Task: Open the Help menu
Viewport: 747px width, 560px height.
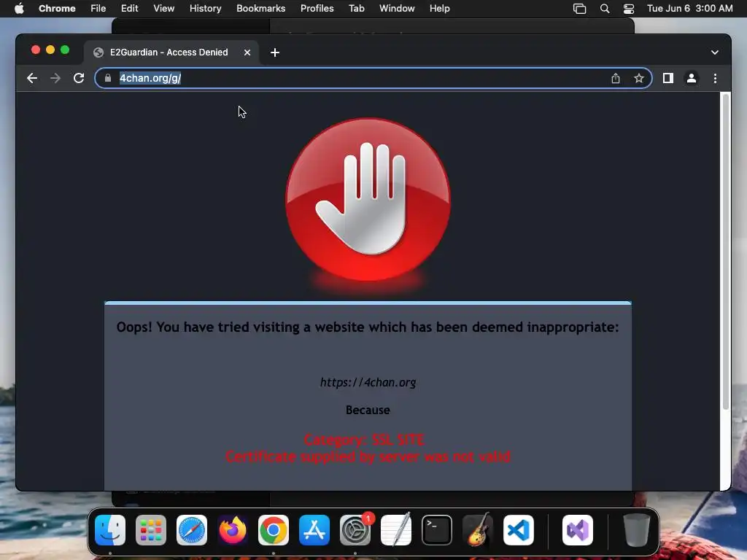Action: point(439,9)
